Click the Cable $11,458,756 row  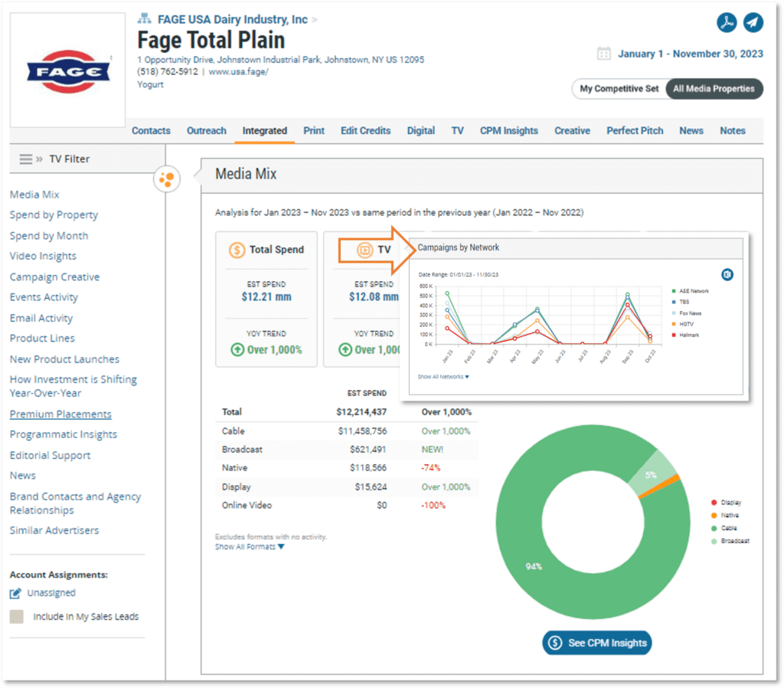coord(347,431)
